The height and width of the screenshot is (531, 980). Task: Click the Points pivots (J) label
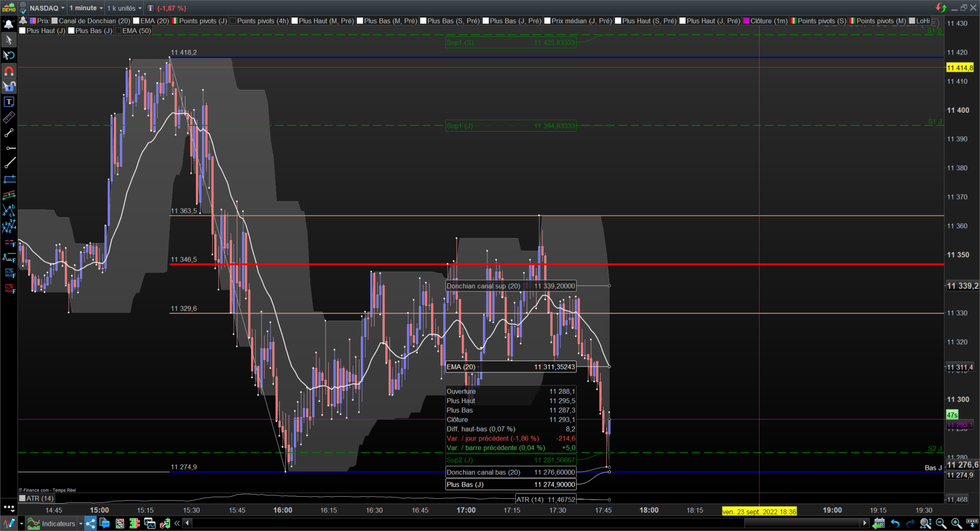click(203, 21)
